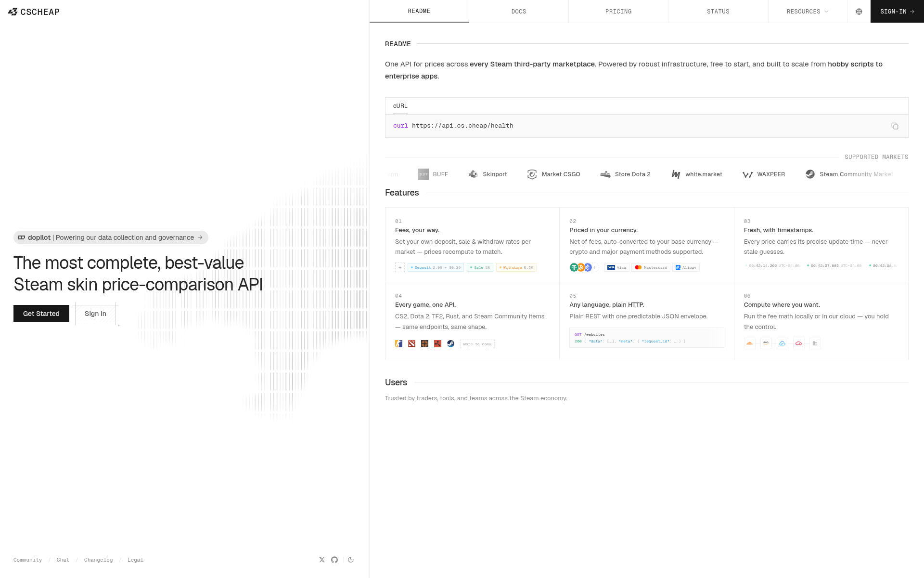This screenshot has height=578, width=924.
Task: Select the Skinport marketplace logo
Action: (488, 174)
